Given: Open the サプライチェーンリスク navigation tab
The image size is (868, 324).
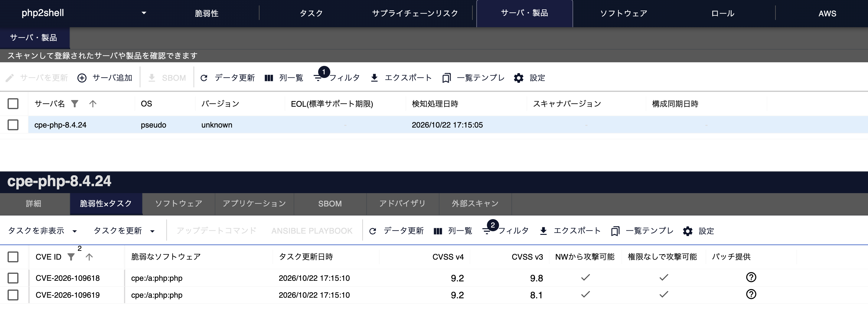Looking at the screenshot, I should [x=415, y=14].
